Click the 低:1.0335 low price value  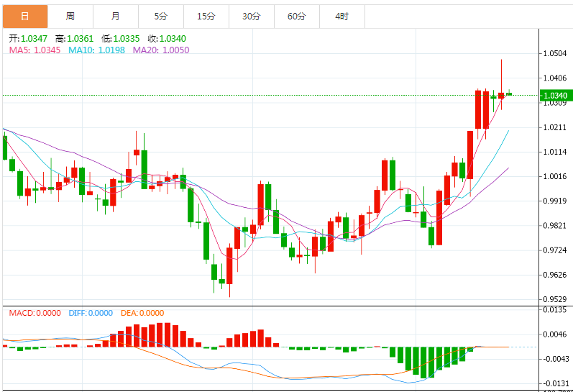pos(120,38)
